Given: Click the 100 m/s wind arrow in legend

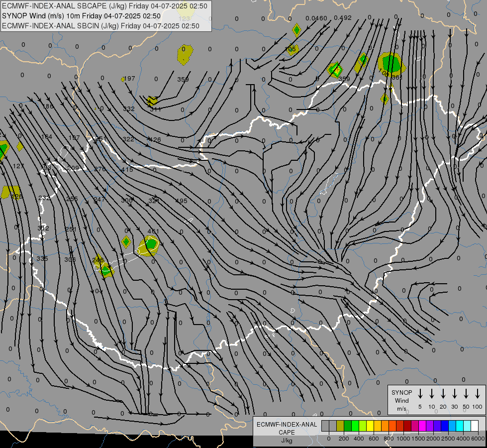Looking at the screenshot, I should coord(478,394).
